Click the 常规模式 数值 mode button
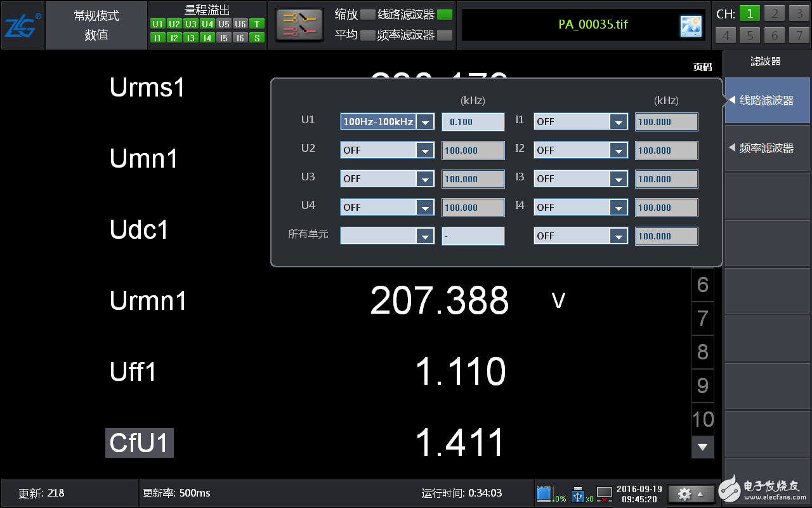 96,25
